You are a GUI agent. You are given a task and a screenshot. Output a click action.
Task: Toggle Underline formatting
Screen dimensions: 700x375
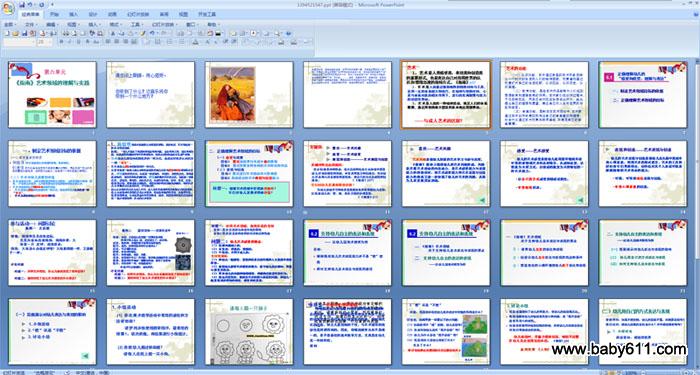point(78,42)
